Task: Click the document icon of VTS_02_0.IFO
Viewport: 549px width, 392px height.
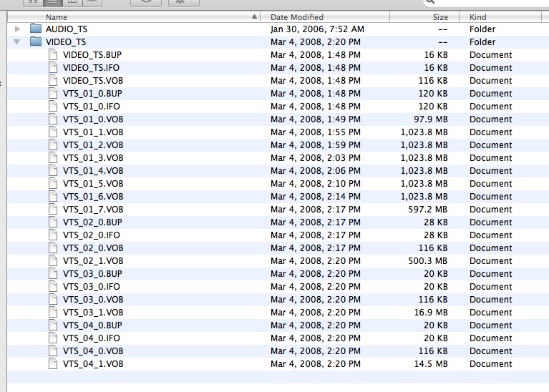Action: point(53,235)
